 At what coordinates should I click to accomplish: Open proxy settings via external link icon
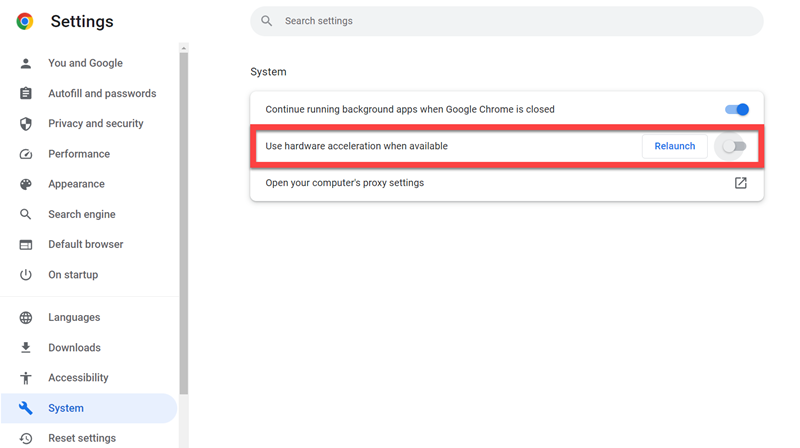[740, 183]
